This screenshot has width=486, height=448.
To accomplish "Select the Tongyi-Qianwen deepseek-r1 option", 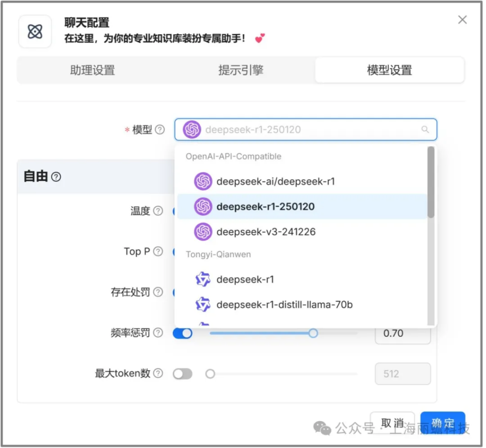I will tap(302, 280).
